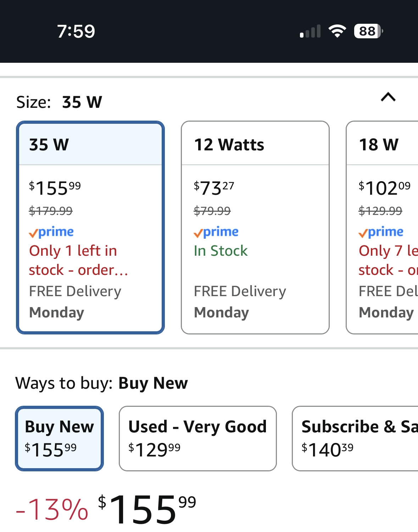Choose Buy New purchase option
The image size is (418, 532).
(x=60, y=438)
